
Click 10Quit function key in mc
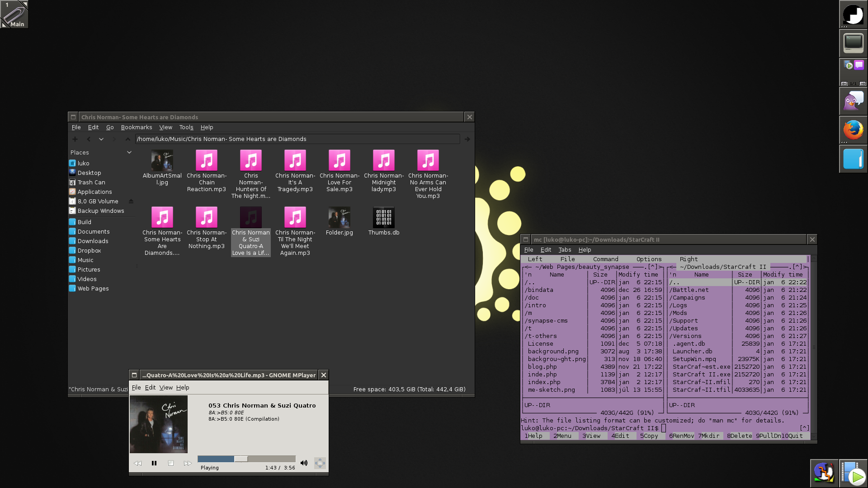tap(792, 436)
